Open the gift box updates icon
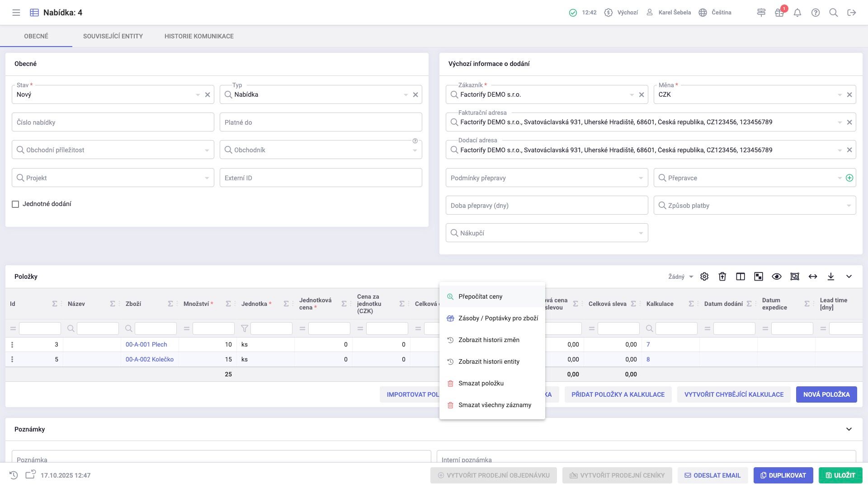Viewport: 868px width, 488px height. (x=779, y=13)
